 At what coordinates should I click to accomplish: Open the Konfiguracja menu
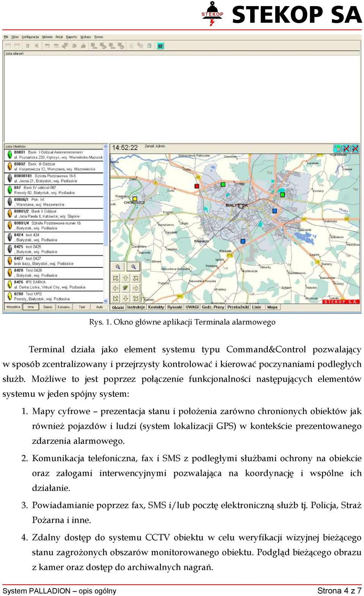30,37
